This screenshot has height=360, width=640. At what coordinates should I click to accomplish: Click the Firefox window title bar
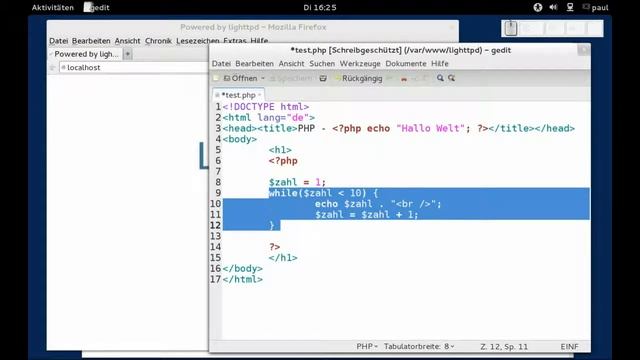click(253, 27)
